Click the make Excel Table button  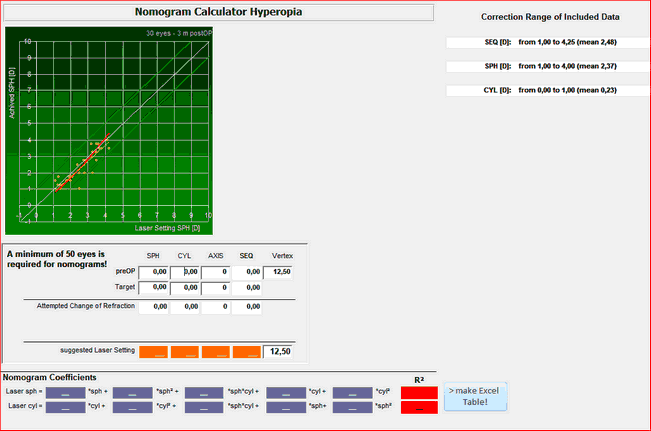coord(476,396)
